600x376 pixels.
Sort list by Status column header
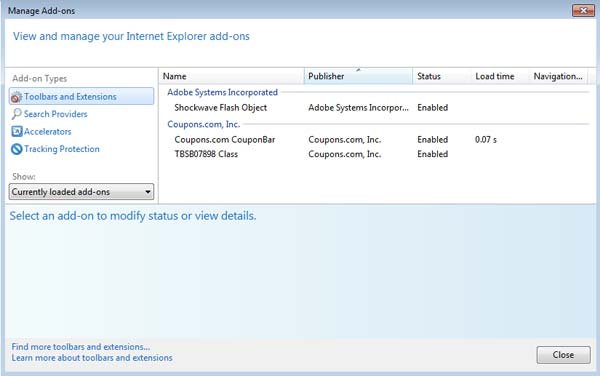(x=442, y=76)
